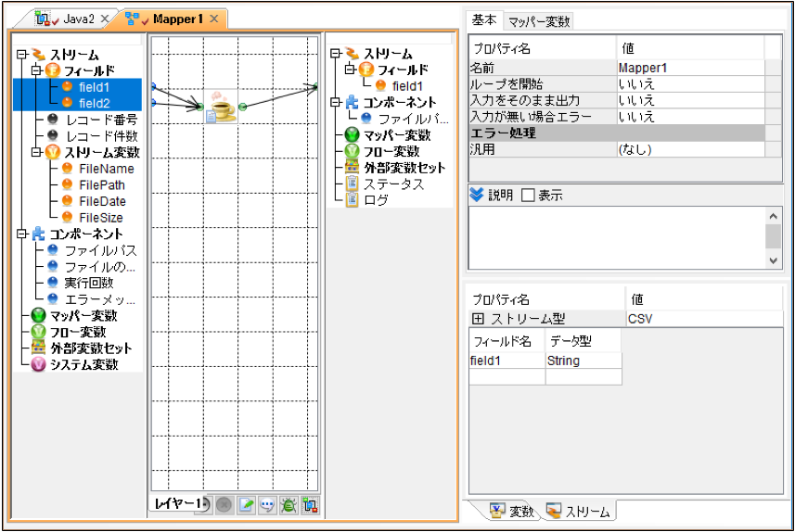Select field1 in right output tree
Screen dimensions: 795x532
pyautogui.click(x=407, y=86)
